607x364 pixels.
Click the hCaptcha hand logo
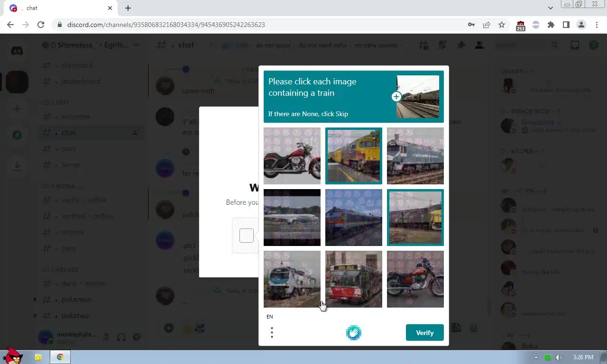point(354,333)
